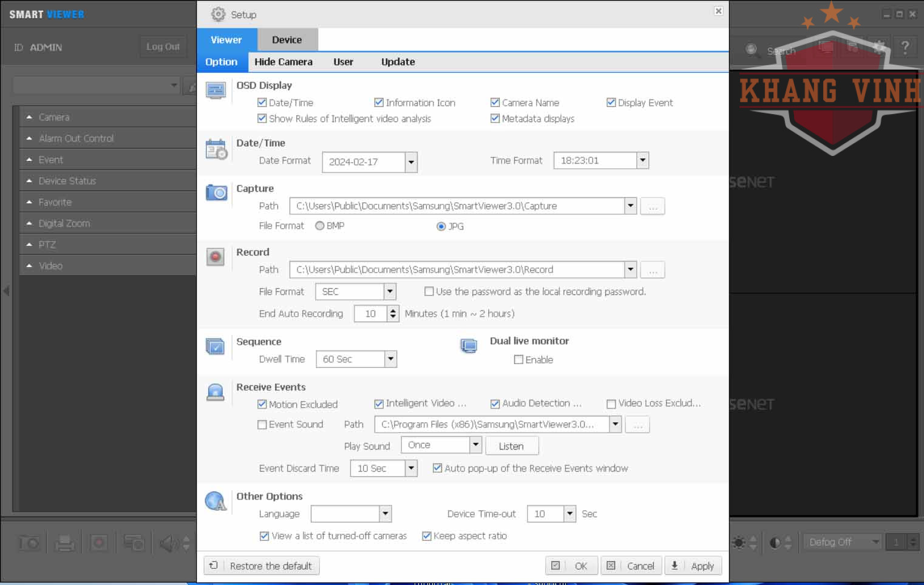This screenshot has width=924, height=585.
Task: Select the BMP file format radio button
Action: (319, 226)
